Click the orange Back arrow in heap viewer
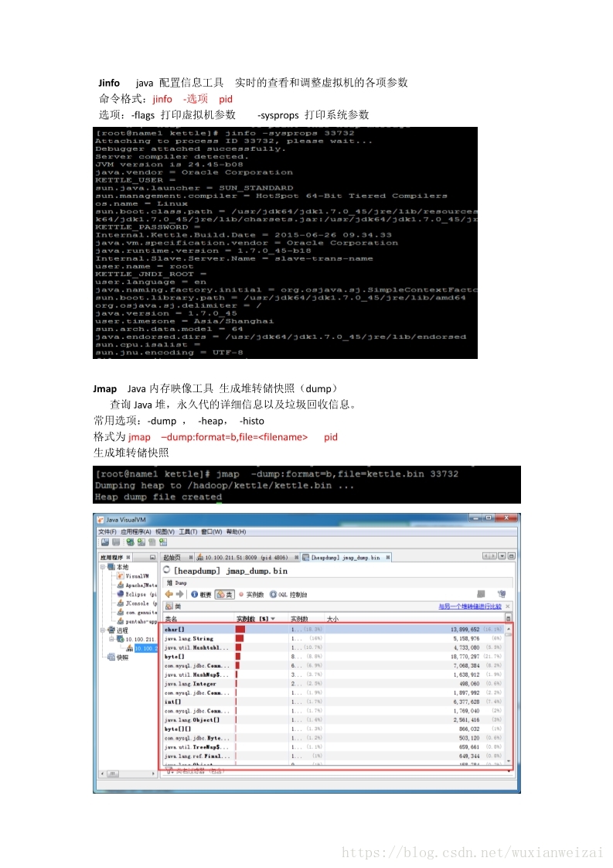 pos(169,594)
